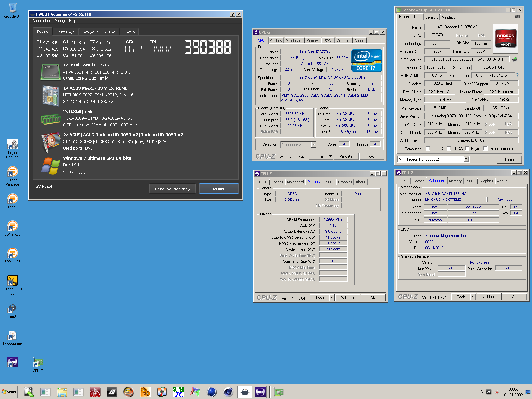This screenshot has height=399, width=532.
Task: Click the START benchmark button in Aquamark
Action: click(x=219, y=189)
